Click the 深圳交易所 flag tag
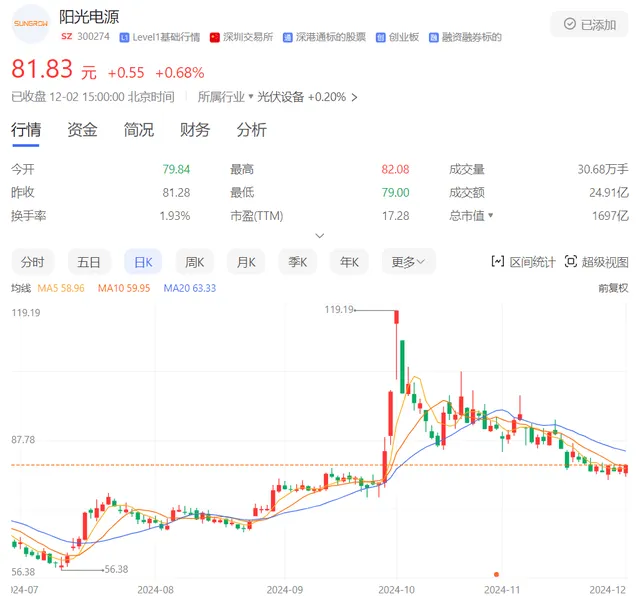 215,38
